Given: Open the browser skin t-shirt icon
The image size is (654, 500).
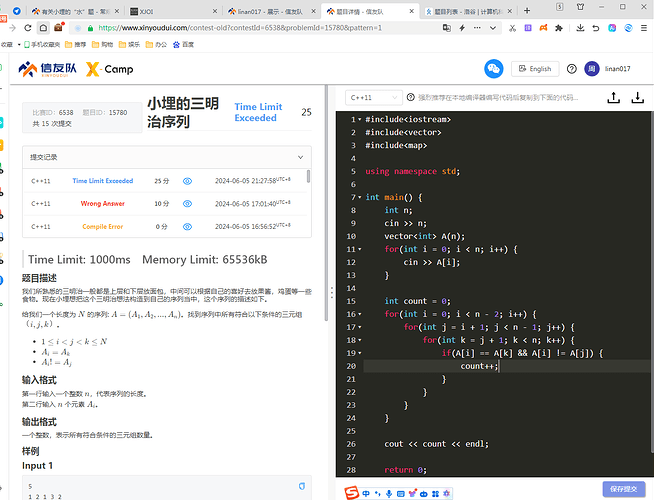Looking at the screenshot, I should [580, 6].
